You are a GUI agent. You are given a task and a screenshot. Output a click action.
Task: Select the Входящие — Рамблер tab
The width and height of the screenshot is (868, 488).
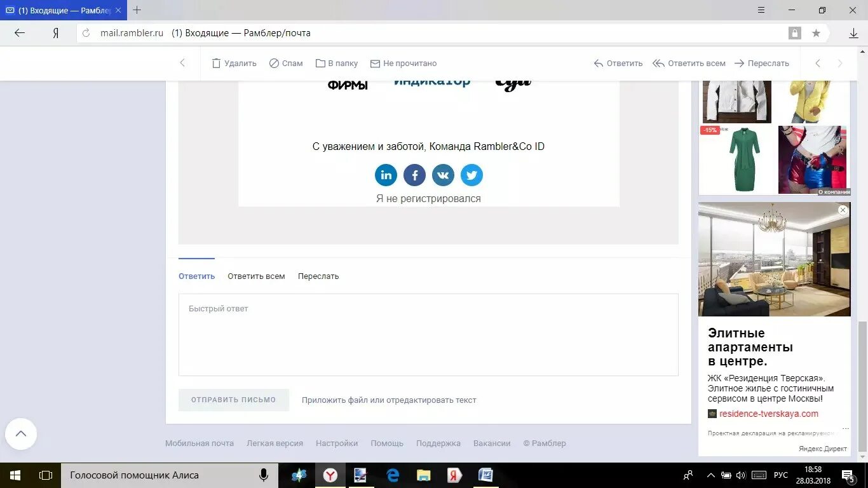tap(64, 10)
